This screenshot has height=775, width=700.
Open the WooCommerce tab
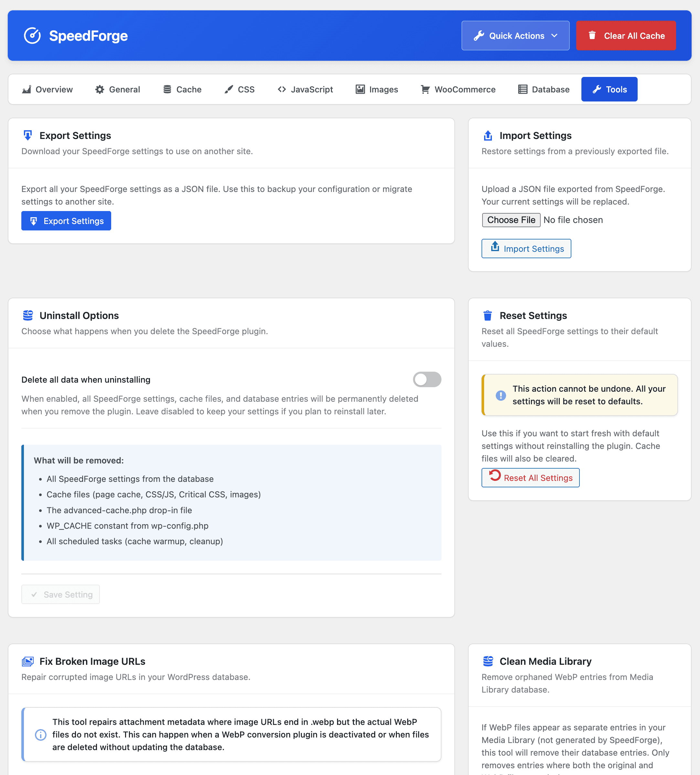(x=458, y=89)
